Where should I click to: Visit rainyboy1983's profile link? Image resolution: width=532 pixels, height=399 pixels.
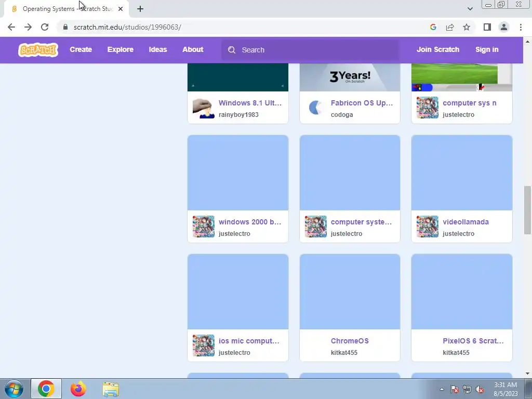[x=238, y=115]
